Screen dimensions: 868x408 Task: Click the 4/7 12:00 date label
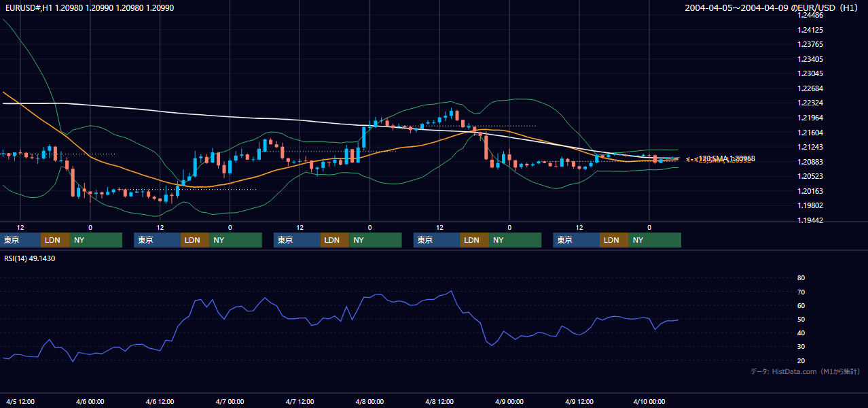pyautogui.click(x=300, y=401)
